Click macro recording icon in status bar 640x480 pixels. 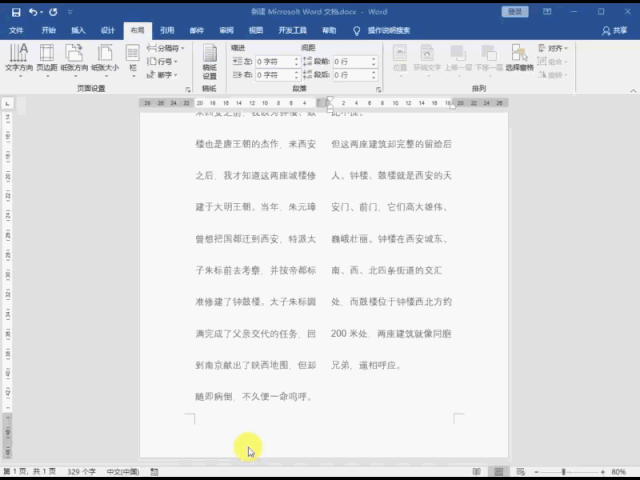click(154, 472)
